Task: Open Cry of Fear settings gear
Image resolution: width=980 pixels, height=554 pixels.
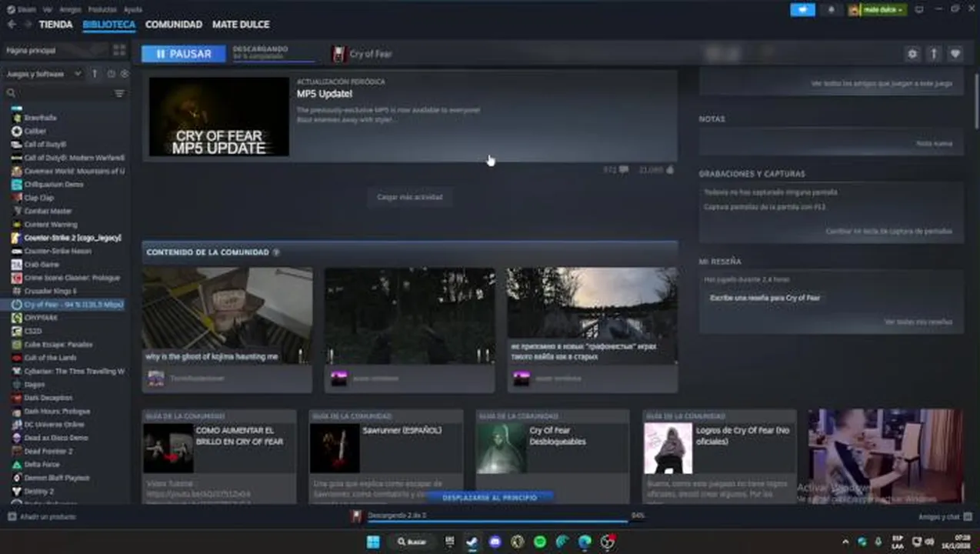Action: pos(912,54)
